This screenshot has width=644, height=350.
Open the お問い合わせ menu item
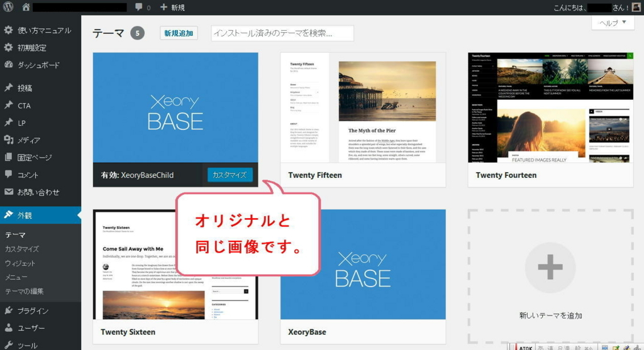[x=38, y=192]
